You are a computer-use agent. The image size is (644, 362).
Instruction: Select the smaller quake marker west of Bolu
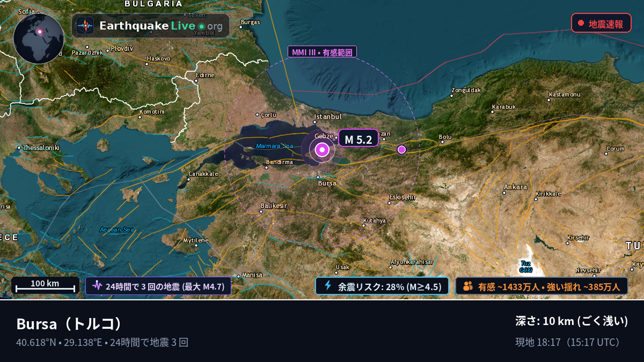pyautogui.click(x=401, y=150)
